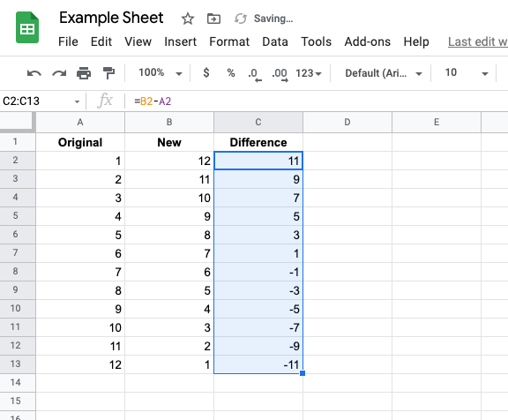Click the Move to folder icon

coord(213,19)
